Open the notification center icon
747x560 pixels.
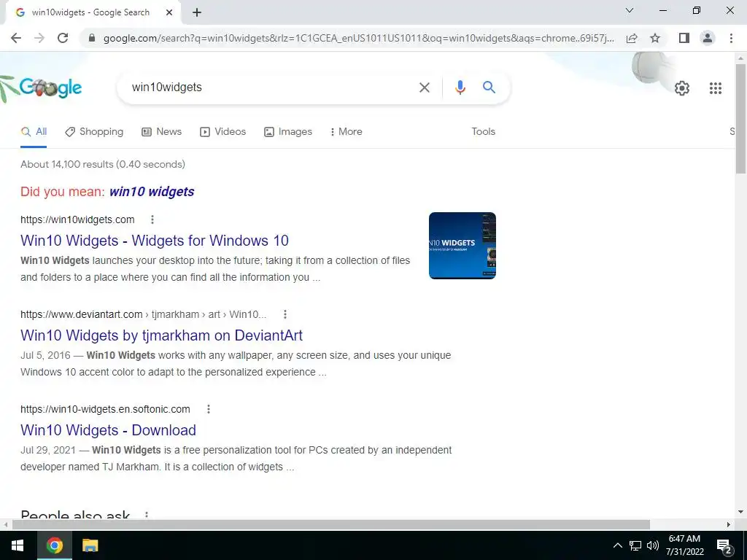click(724, 546)
